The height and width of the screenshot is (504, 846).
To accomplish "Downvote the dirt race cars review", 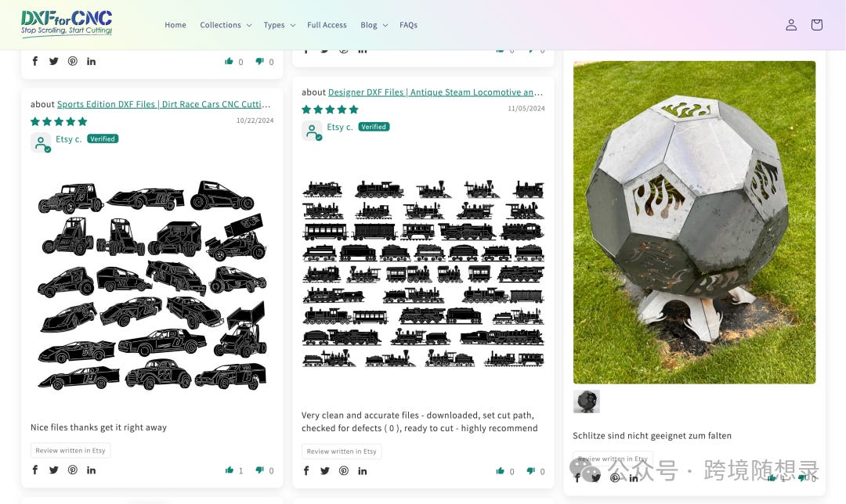I will click(x=259, y=470).
